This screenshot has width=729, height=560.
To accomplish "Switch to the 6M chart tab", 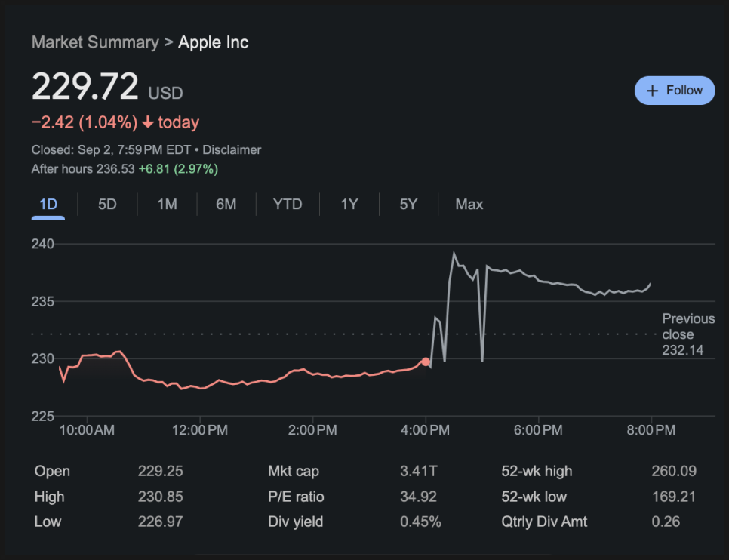I will tap(226, 205).
